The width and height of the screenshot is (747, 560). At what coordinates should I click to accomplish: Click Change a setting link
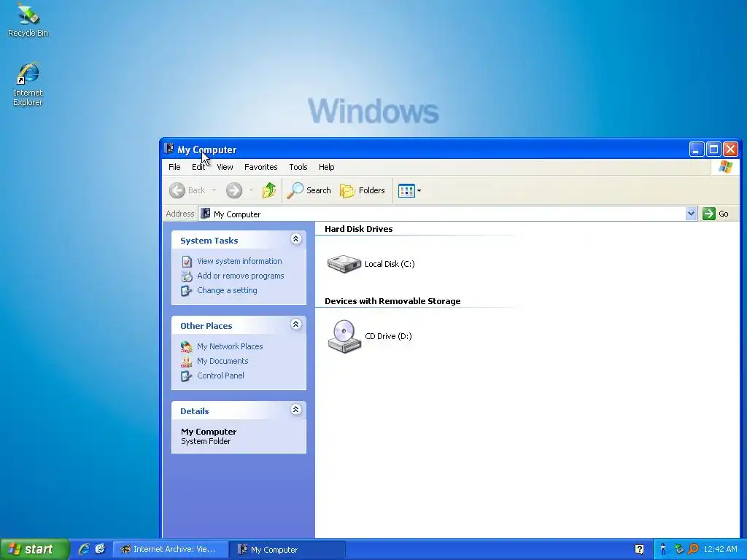[227, 290]
